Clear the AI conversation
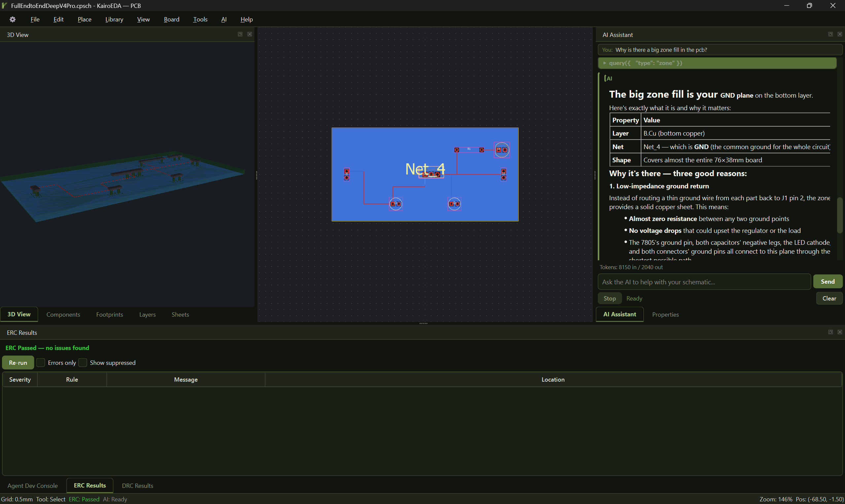 [x=829, y=298]
